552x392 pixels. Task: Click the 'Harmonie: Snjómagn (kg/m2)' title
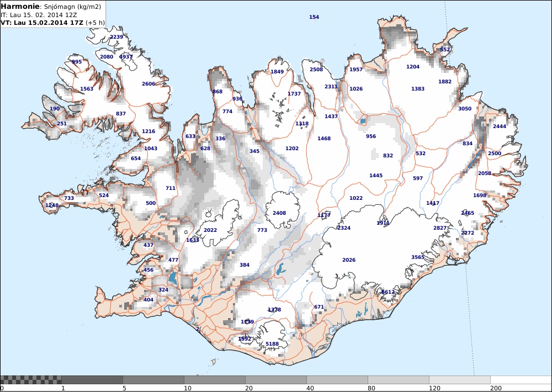tap(51, 7)
